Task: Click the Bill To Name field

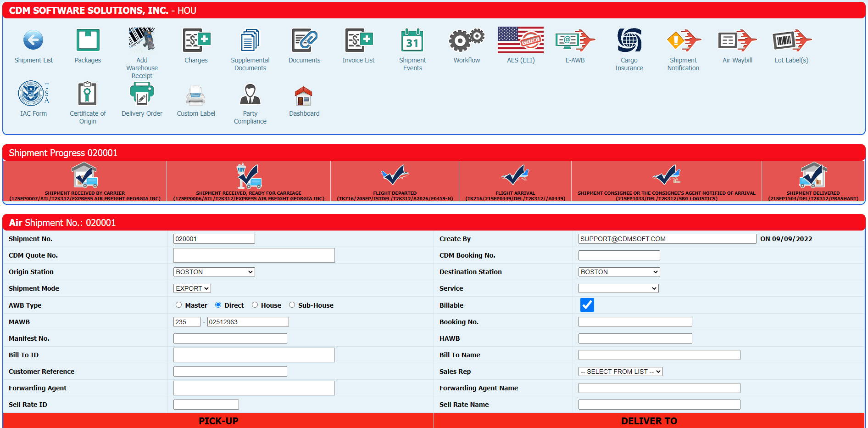Action: [659, 355]
